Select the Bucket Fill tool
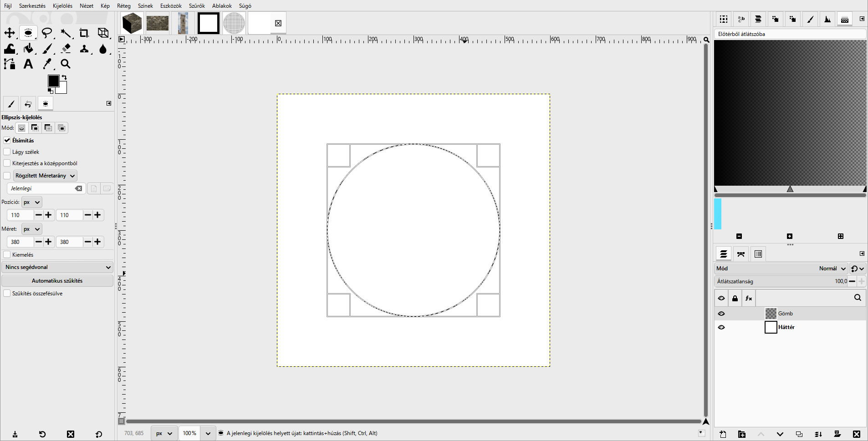Screen dimensions: 868x441 point(28,49)
